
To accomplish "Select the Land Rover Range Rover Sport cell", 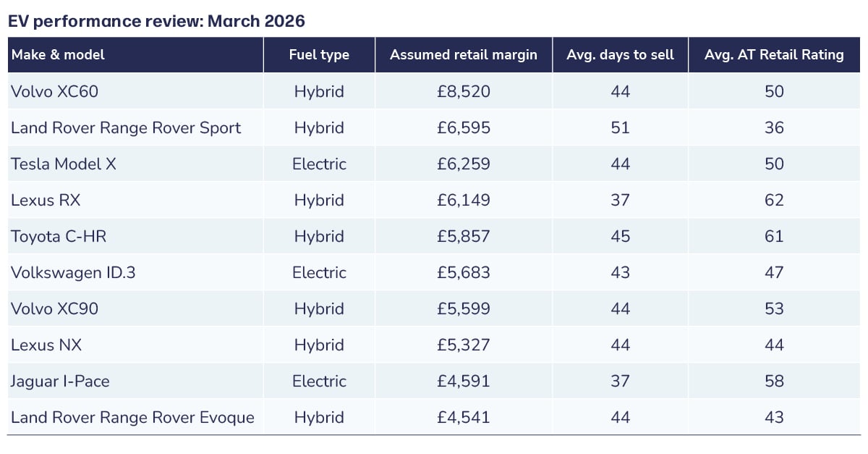I will [x=126, y=127].
